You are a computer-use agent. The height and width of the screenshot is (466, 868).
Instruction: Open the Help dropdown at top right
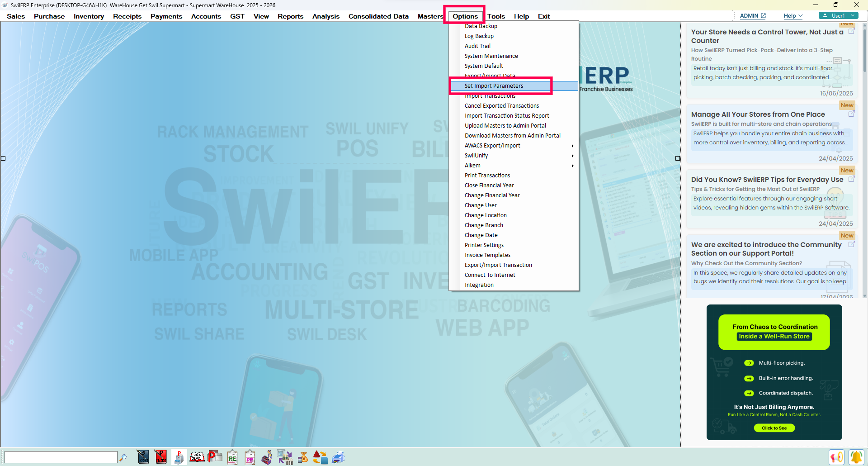click(x=793, y=16)
